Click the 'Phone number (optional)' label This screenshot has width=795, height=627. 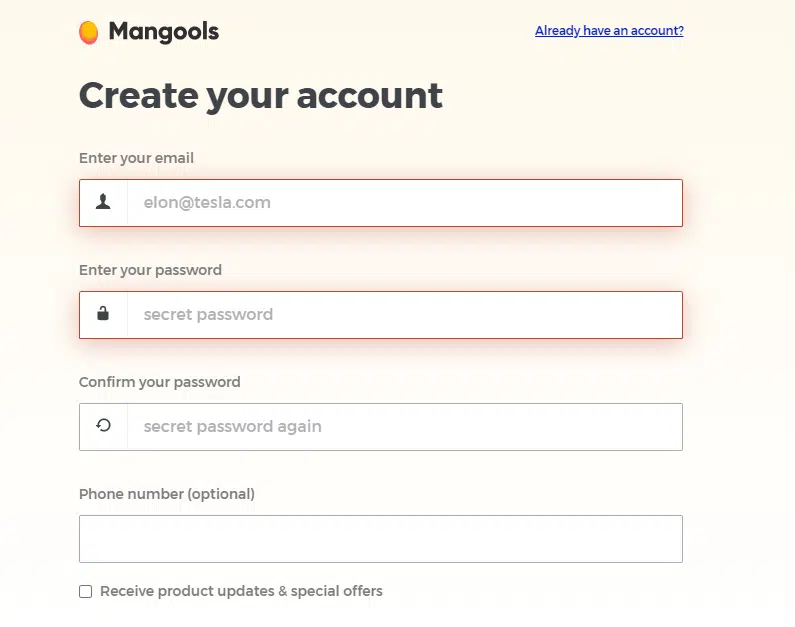(x=167, y=494)
